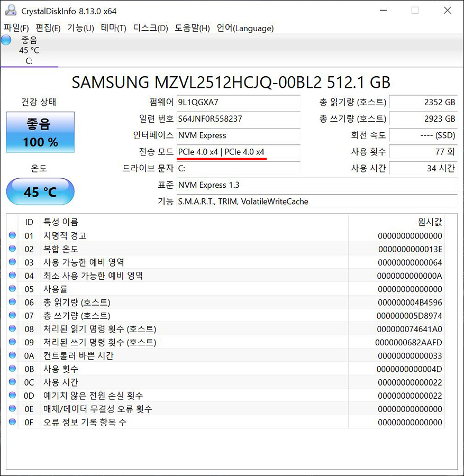Select attribute name 예기치 않은 전원 손실 횟수
Screen dimensions: 464x476
(93, 396)
